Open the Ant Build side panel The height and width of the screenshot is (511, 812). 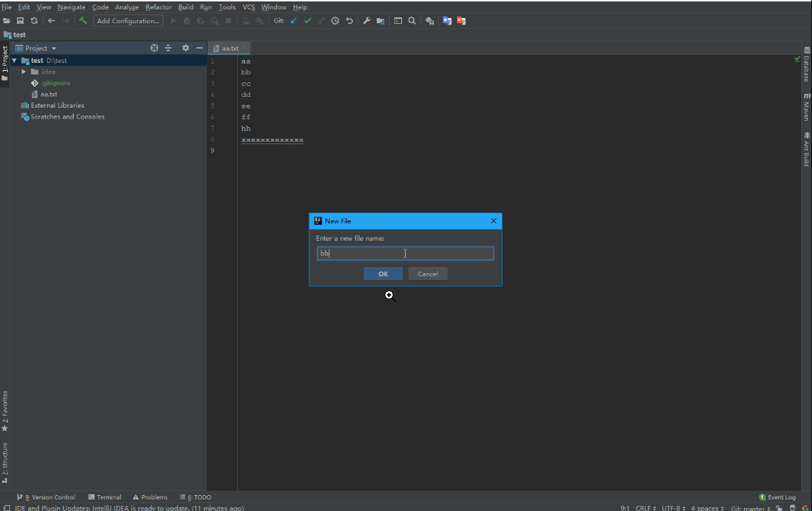click(x=806, y=149)
